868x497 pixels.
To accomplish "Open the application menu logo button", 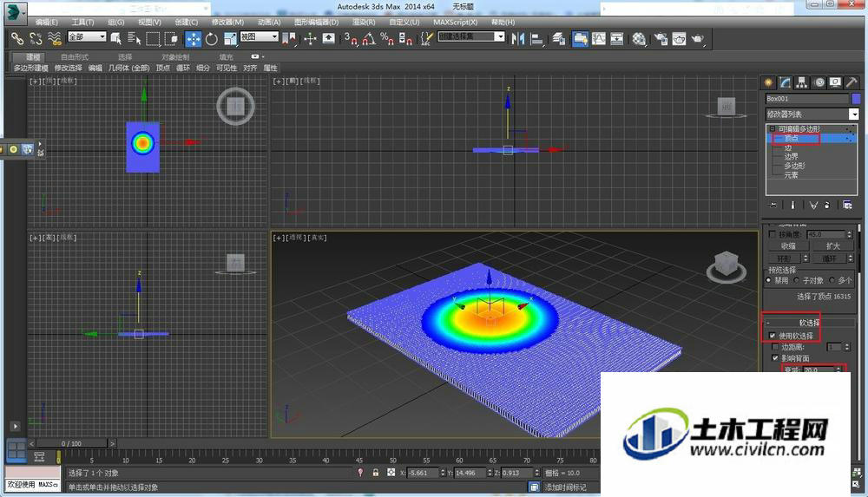I will (x=15, y=12).
